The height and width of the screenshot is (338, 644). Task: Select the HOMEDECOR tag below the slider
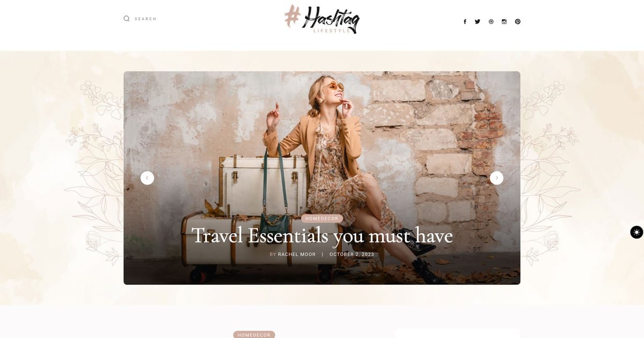pyautogui.click(x=254, y=334)
